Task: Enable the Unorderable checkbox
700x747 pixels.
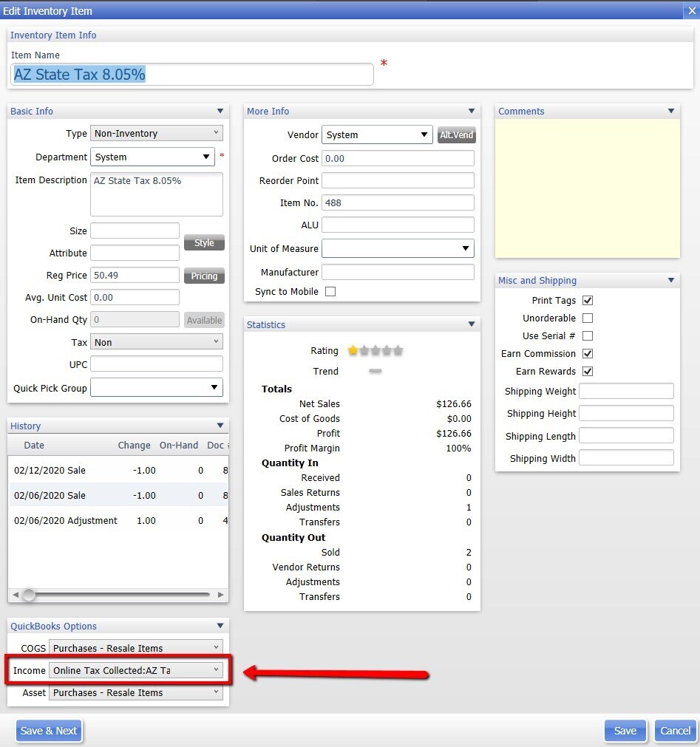Action: 588,318
